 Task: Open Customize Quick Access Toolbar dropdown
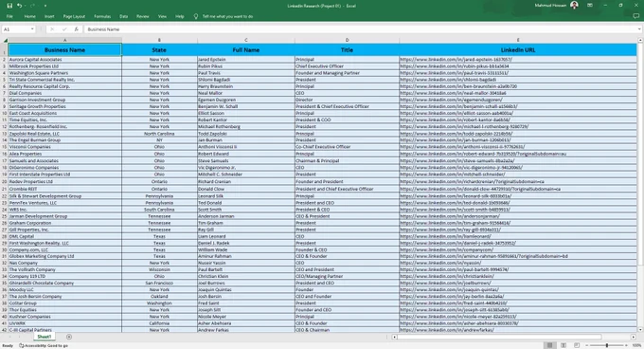(45, 6)
